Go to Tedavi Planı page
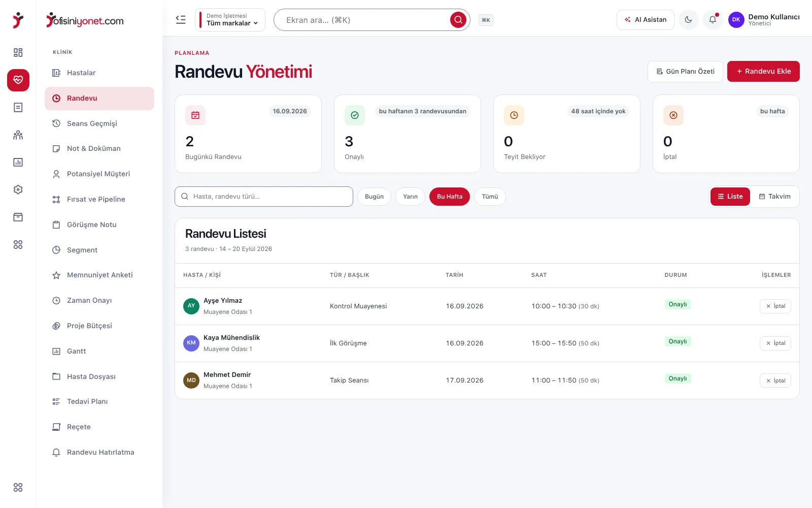 99,401
